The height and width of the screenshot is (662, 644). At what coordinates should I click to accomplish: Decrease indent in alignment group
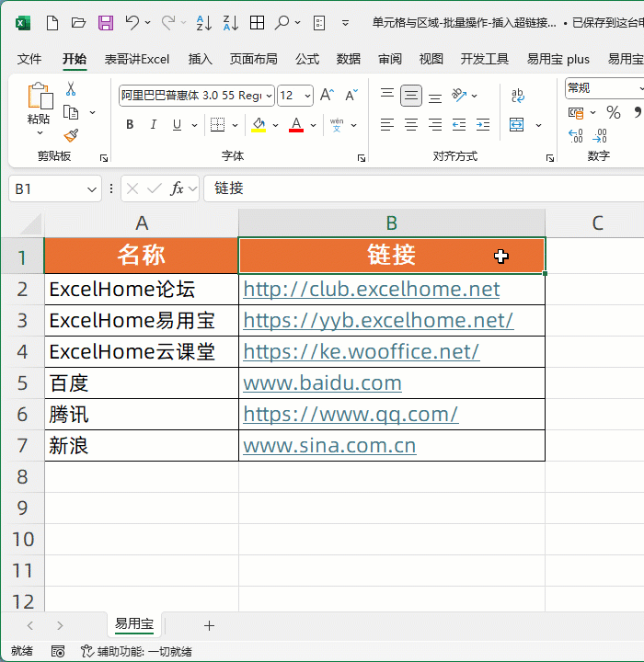(x=459, y=125)
